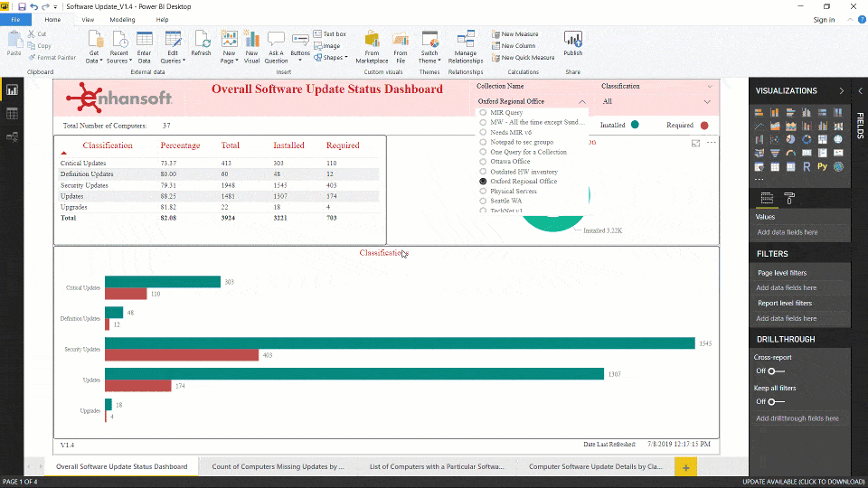Switch to Report view in sidebar
868x488 pixels.
[12, 90]
